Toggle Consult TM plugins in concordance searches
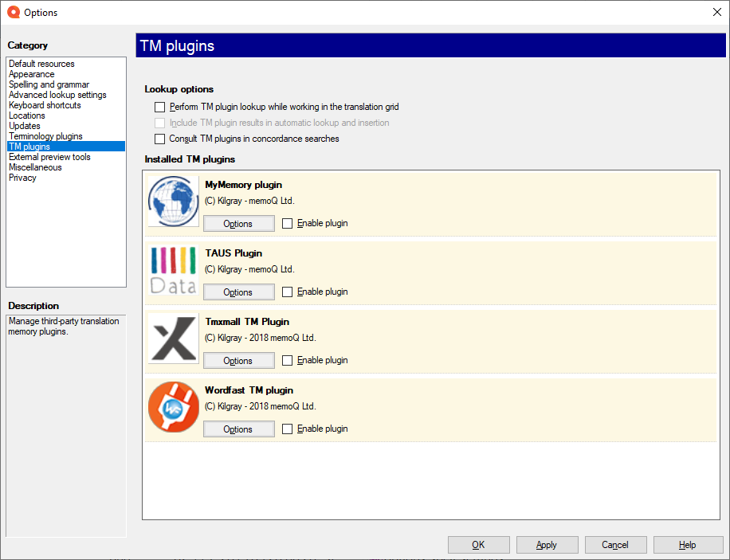Viewport: 730px width, 560px height. tap(160, 139)
